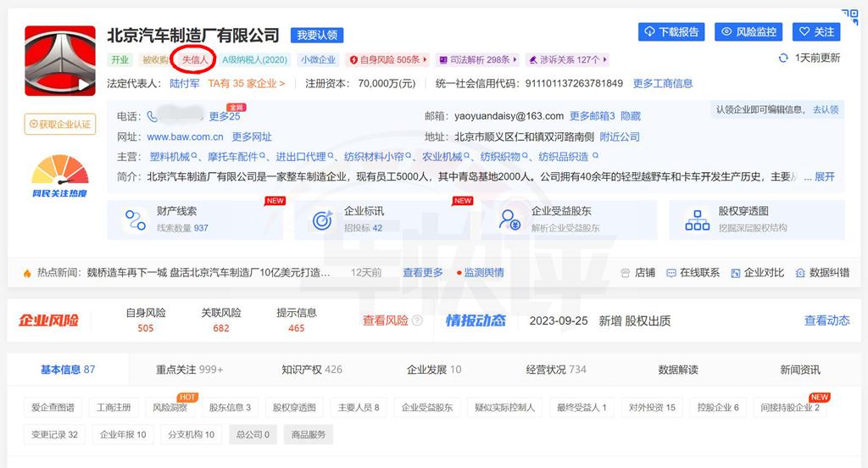
Task: Open 去认领 link
Action: pos(826,109)
